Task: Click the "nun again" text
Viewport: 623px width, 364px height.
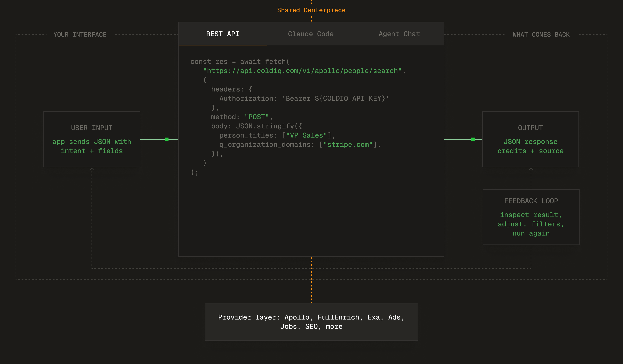Action: (531, 233)
